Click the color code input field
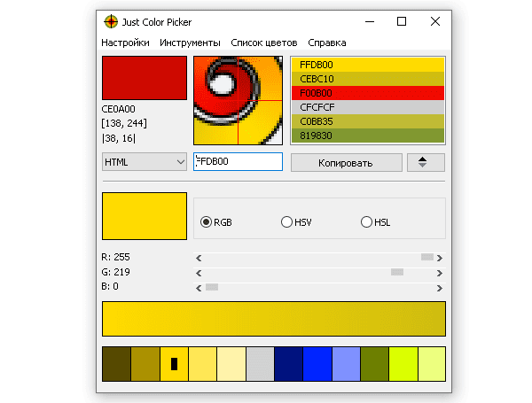 tap(238, 162)
